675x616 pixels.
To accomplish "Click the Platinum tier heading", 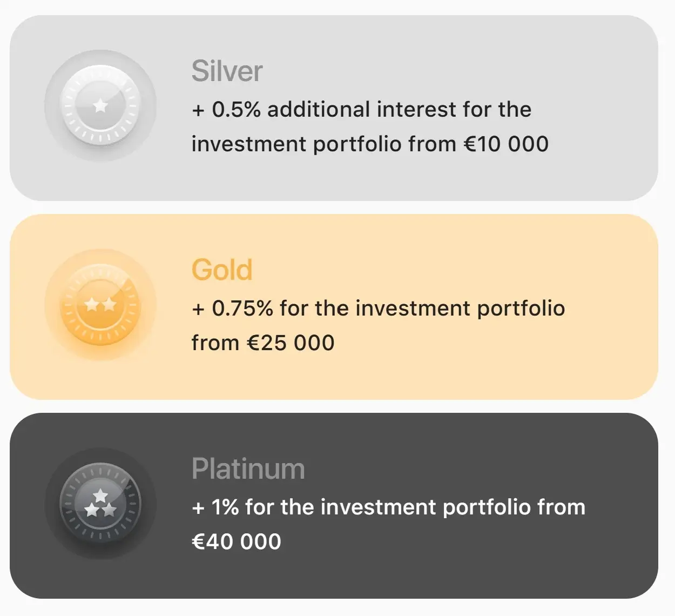I will (x=248, y=468).
